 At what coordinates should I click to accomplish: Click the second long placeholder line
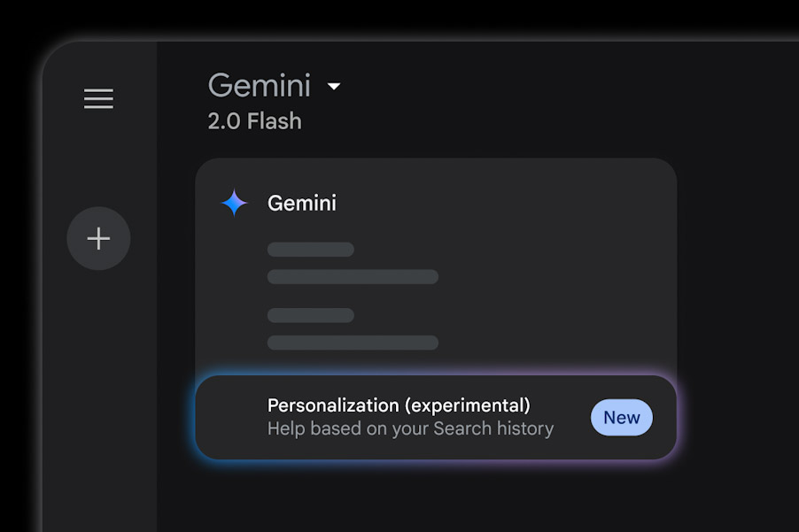(353, 343)
